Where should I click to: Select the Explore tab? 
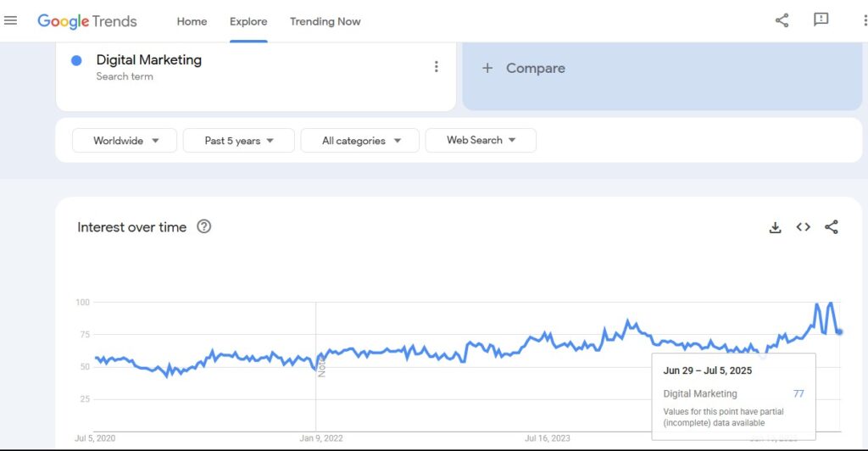pyautogui.click(x=248, y=21)
